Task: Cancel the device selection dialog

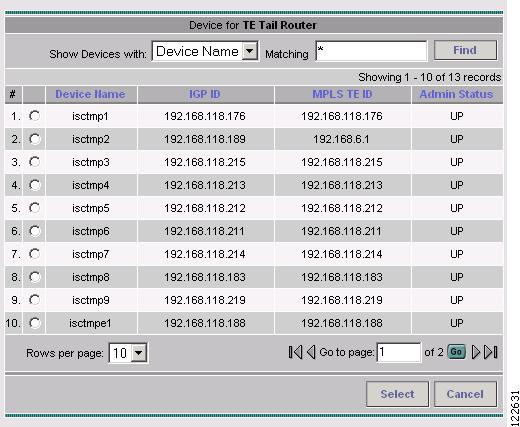Action: pyautogui.click(x=465, y=394)
